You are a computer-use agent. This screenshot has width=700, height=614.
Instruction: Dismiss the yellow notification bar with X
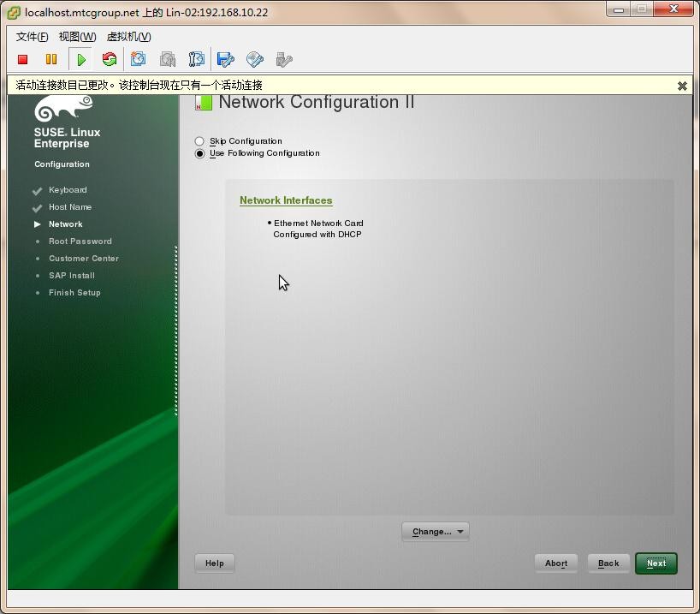tap(682, 86)
